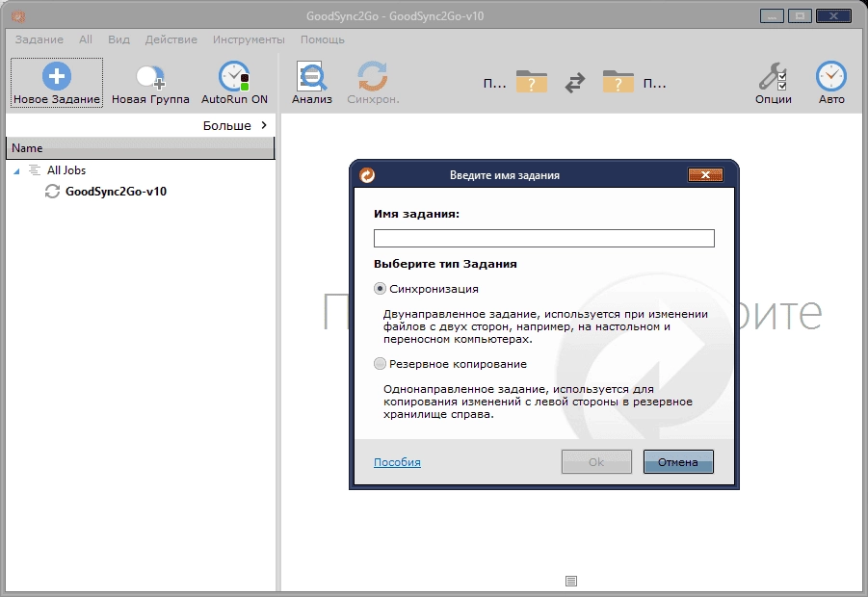Select the All Jobs tree item
This screenshot has height=597, width=868.
click(x=66, y=170)
